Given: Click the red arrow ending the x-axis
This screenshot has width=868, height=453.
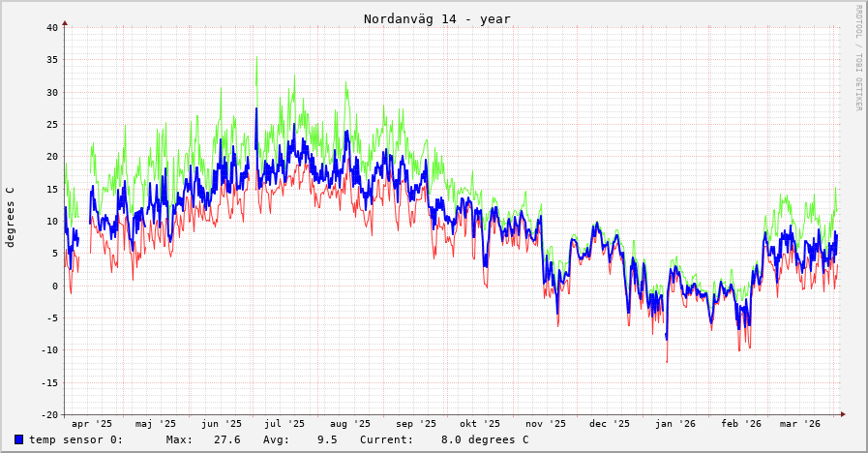Looking at the screenshot, I should [x=843, y=414].
